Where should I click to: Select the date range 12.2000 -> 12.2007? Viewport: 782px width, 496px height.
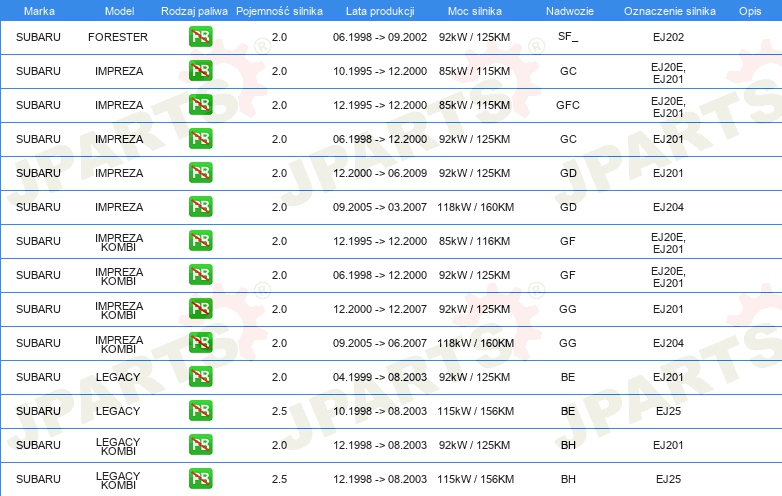(x=380, y=309)
